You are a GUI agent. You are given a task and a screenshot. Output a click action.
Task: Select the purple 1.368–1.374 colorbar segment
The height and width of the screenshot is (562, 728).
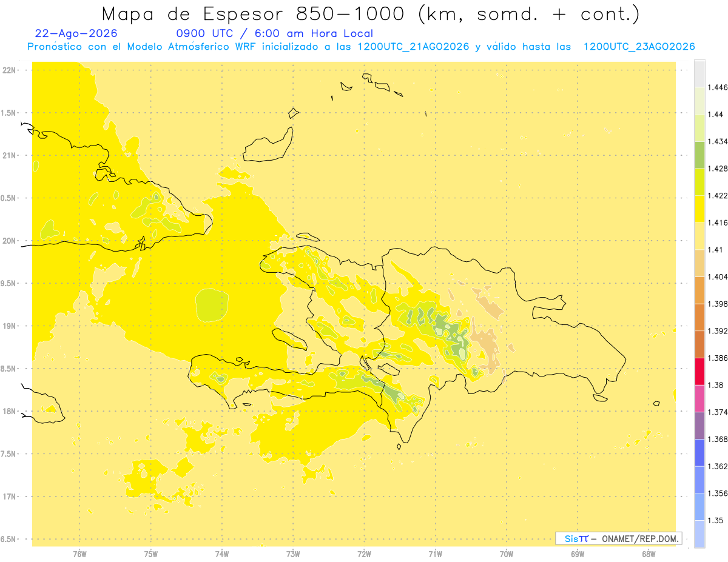click(x=699, y=425)
